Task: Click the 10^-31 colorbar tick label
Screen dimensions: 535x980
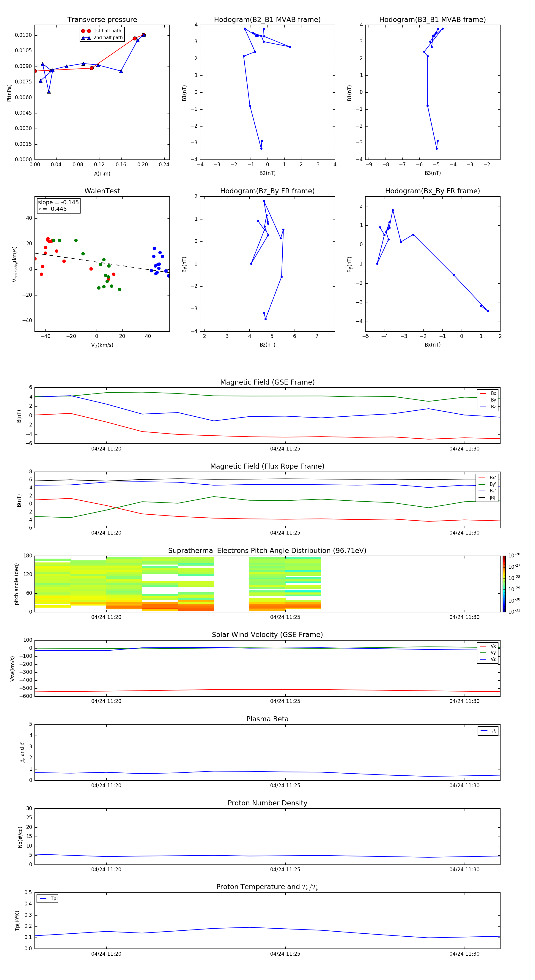Action: point(514,611)
